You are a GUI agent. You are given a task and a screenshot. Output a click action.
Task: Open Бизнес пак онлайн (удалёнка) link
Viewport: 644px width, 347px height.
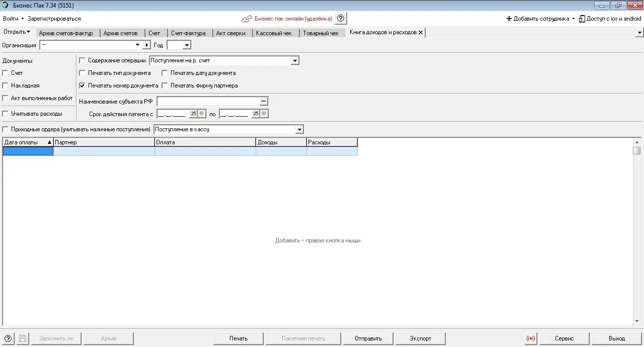click(x=293, y=19)
